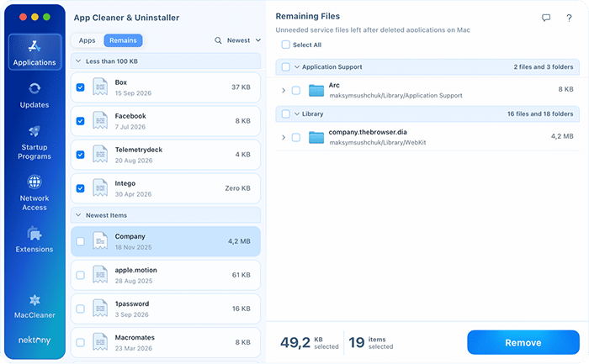Expand the Arc folder row
The height and width of the screenshot is (364, 589).
click(284, 91)
